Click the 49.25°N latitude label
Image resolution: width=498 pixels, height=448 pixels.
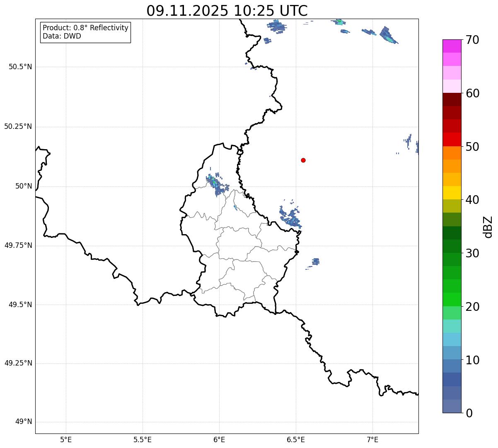click(18, 363)
